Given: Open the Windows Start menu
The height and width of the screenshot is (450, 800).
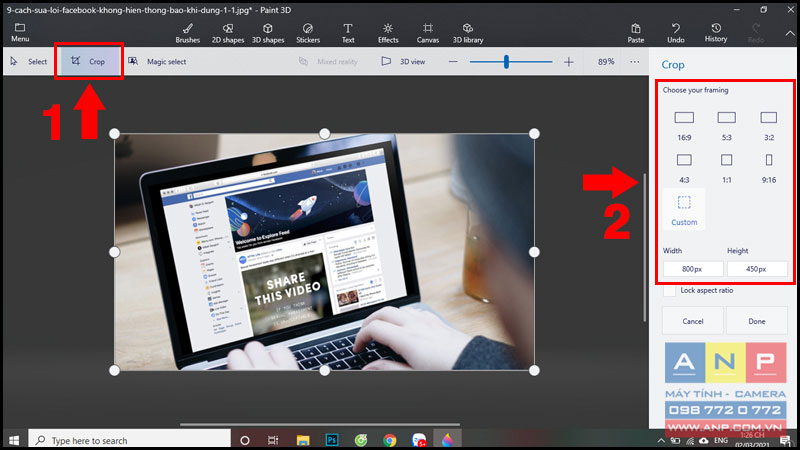Looking at the screenshot, I should (x=14, y=440).
